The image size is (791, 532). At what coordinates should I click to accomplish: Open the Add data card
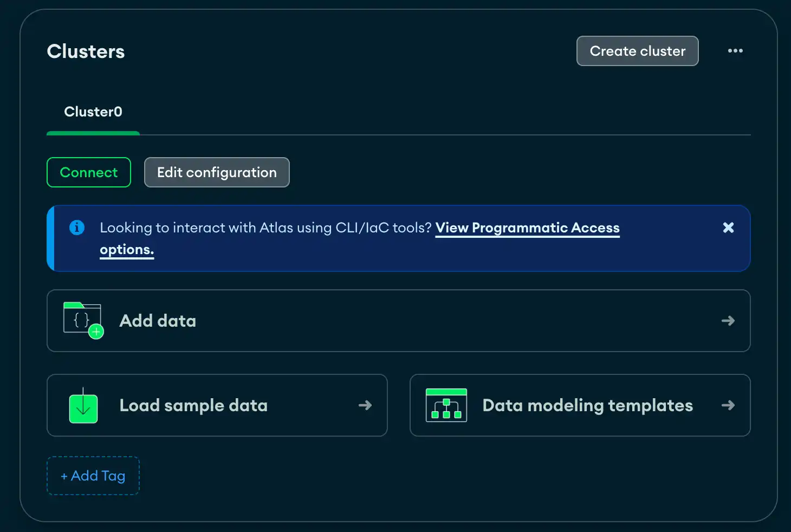(x=399, y=321)
